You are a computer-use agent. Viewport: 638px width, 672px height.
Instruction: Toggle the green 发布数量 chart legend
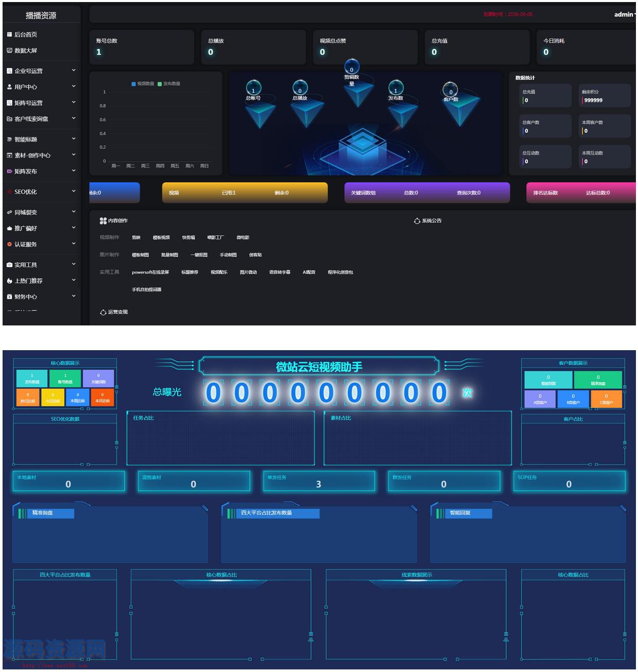(160, 84)
